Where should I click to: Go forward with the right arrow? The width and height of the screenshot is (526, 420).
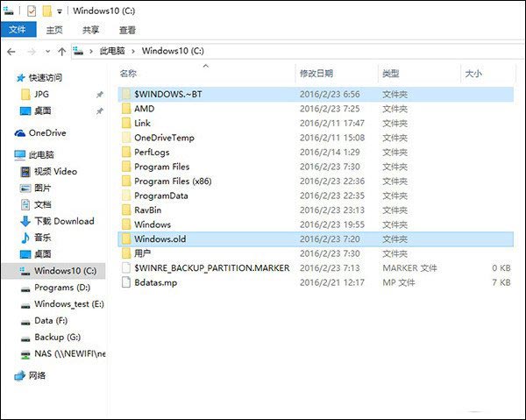pos(32,52)
